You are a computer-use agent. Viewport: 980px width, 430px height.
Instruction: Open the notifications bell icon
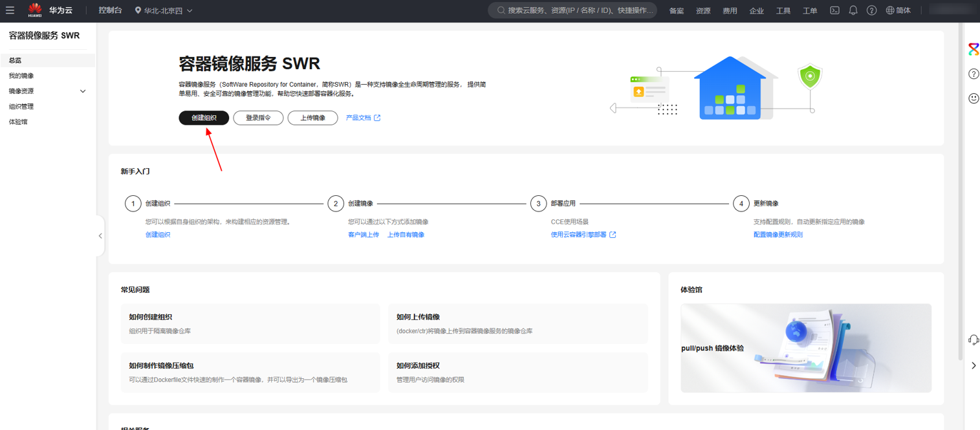point(853,10)
